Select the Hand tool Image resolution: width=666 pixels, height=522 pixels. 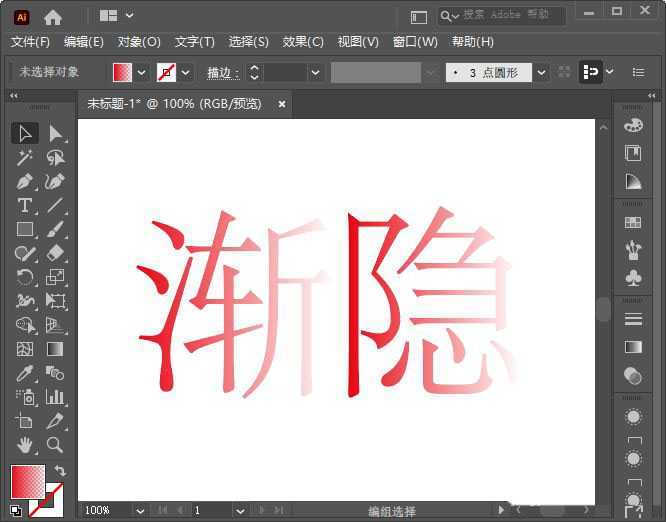25,445
